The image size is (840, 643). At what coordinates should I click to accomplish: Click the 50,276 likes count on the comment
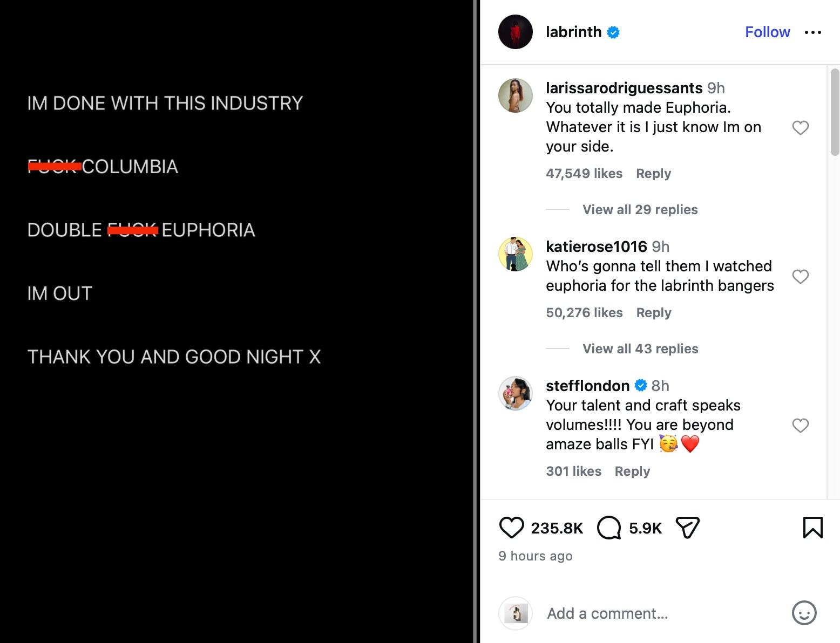click(x=584, y=312)
